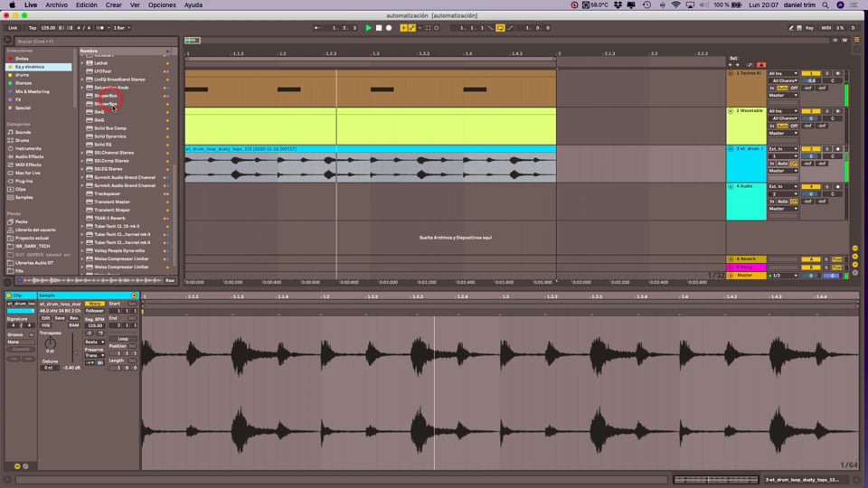The width and height of the screenshot is (868, 488).
Task: Open the Crear menu
Action: point(114,5)
